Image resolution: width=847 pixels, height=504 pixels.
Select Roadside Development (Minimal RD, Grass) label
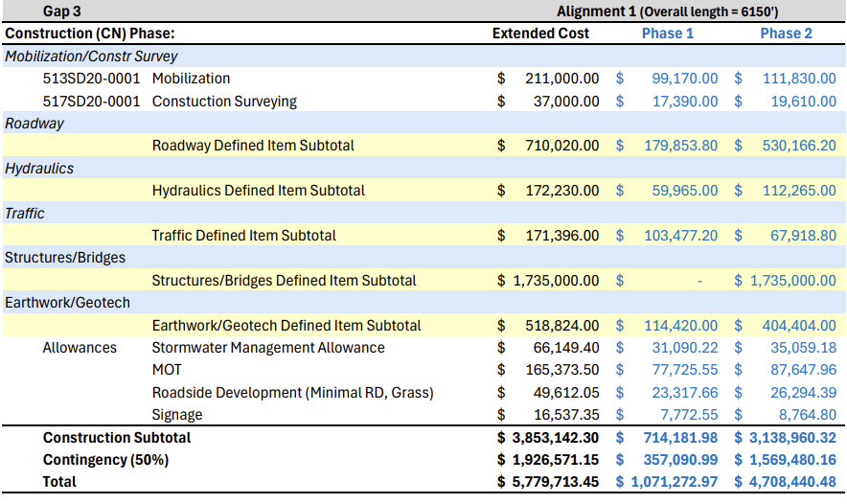pos(292,393)
